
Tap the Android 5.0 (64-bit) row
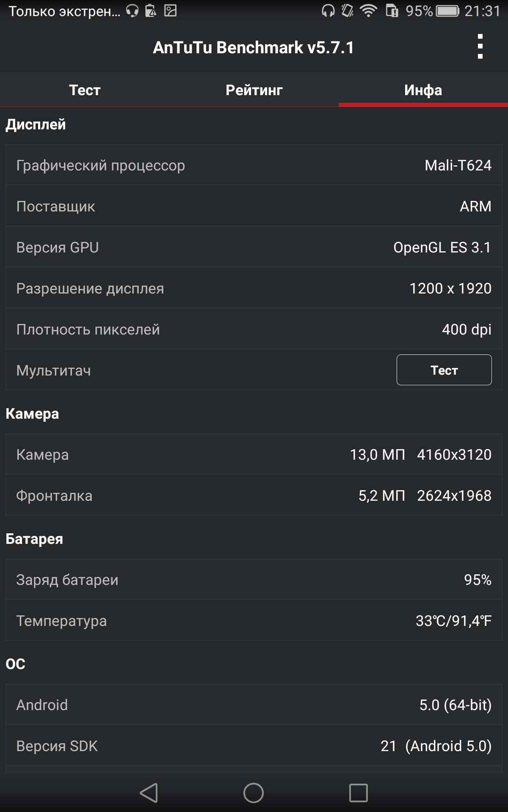point(254,705)
